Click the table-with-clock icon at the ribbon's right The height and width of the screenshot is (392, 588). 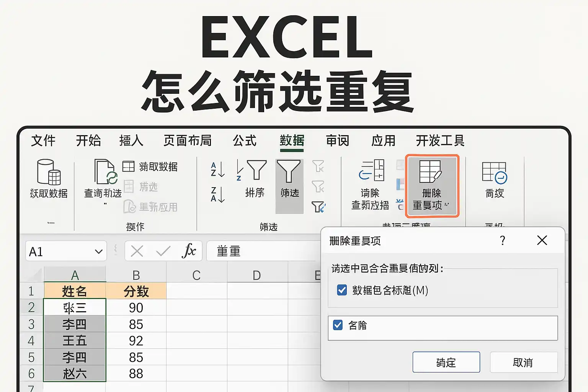coord(495,173)
